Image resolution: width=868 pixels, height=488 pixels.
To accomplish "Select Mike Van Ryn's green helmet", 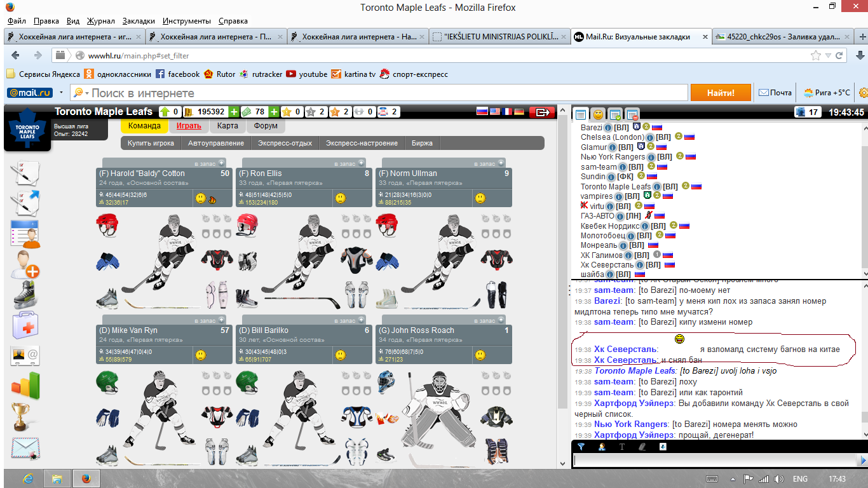I will (107, 382).
